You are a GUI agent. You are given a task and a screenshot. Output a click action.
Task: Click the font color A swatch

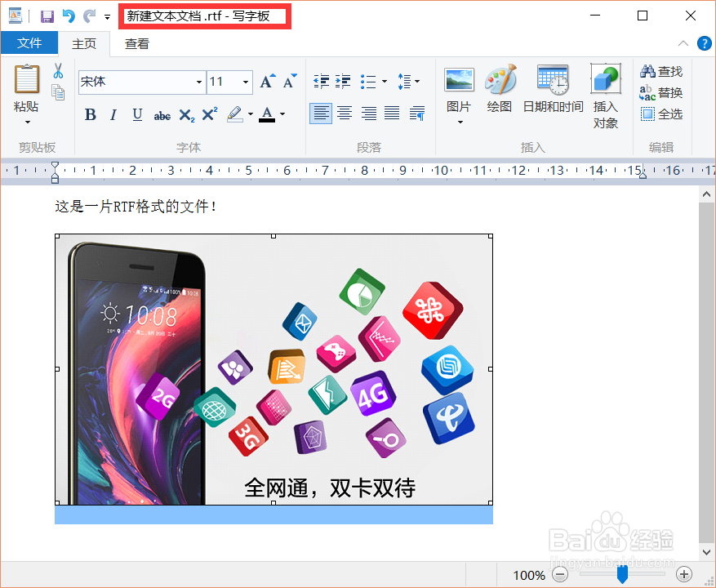(x=267, y=114)
